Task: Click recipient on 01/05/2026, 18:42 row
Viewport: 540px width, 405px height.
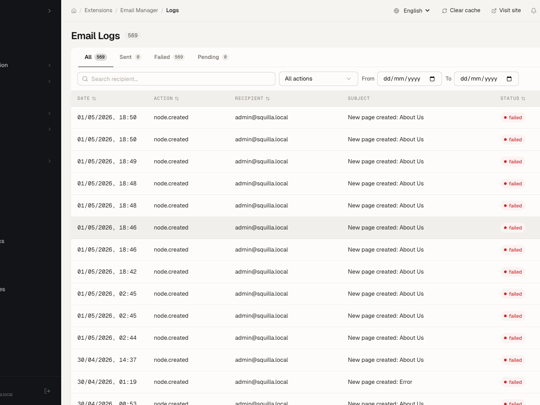Action: (261, 272)
